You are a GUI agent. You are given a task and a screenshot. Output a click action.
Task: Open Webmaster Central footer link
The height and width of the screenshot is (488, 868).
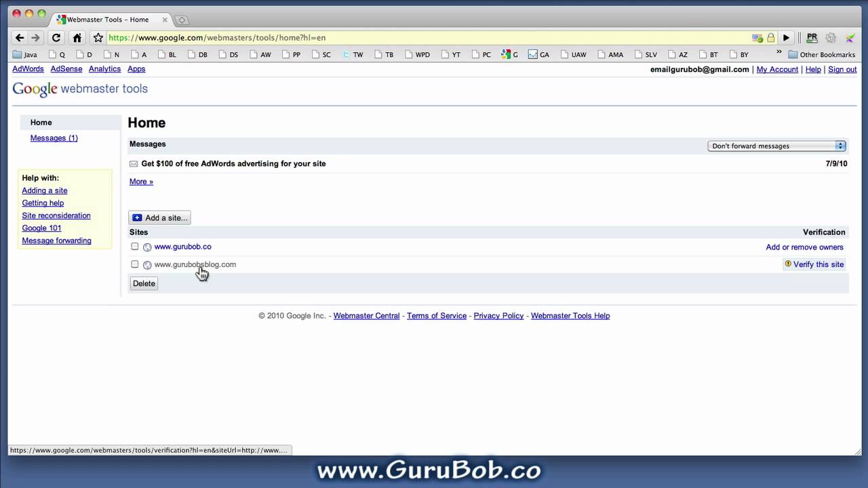click(x=366, y=316)
